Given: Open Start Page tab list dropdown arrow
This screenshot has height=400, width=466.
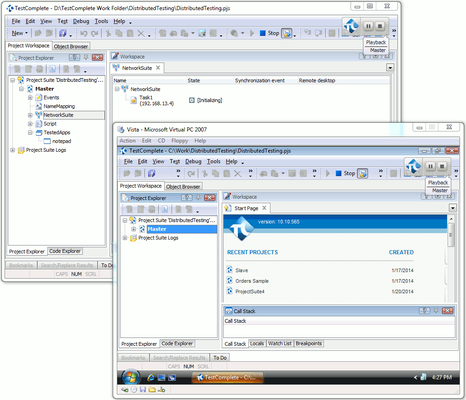Looking at the screenshot, I should tap(453, 208).
